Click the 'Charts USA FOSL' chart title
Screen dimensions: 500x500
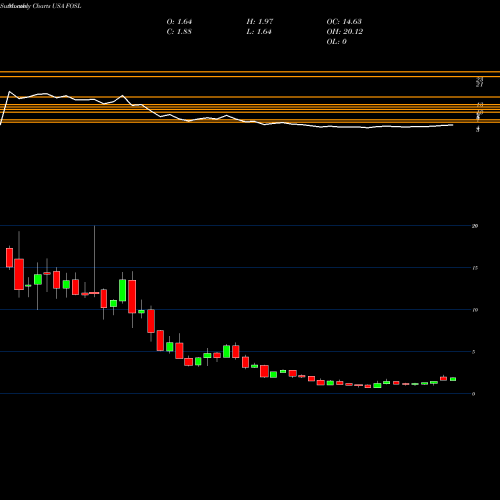tap(57, 6)
